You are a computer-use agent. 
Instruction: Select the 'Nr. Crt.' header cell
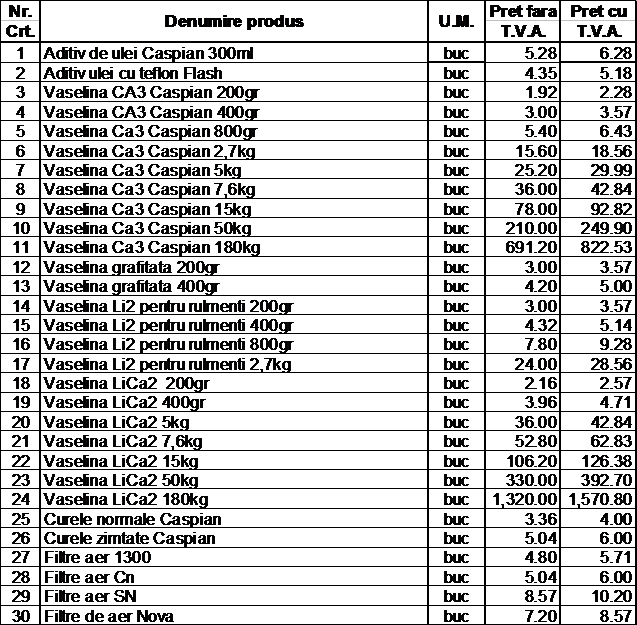point(20,21)
